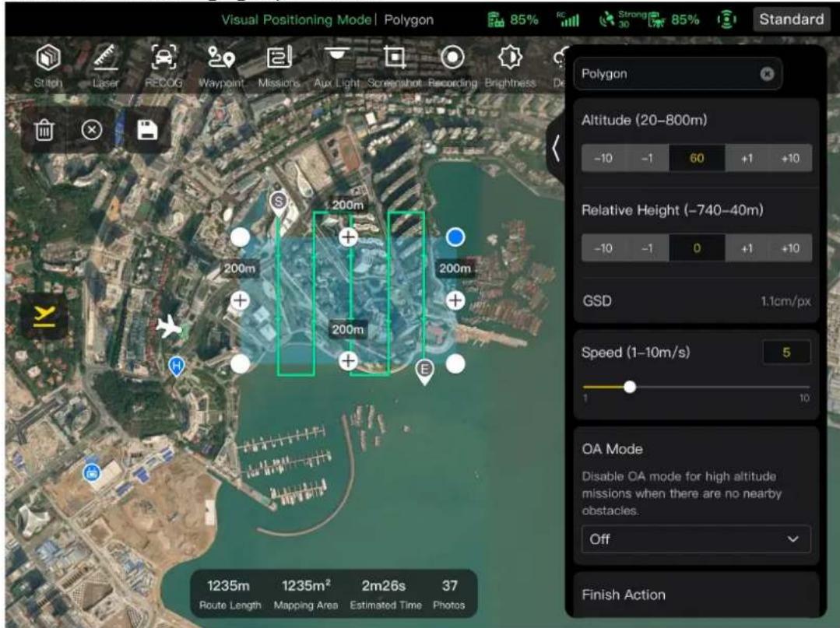Click the first 85% battery indicator

[513, 19]
